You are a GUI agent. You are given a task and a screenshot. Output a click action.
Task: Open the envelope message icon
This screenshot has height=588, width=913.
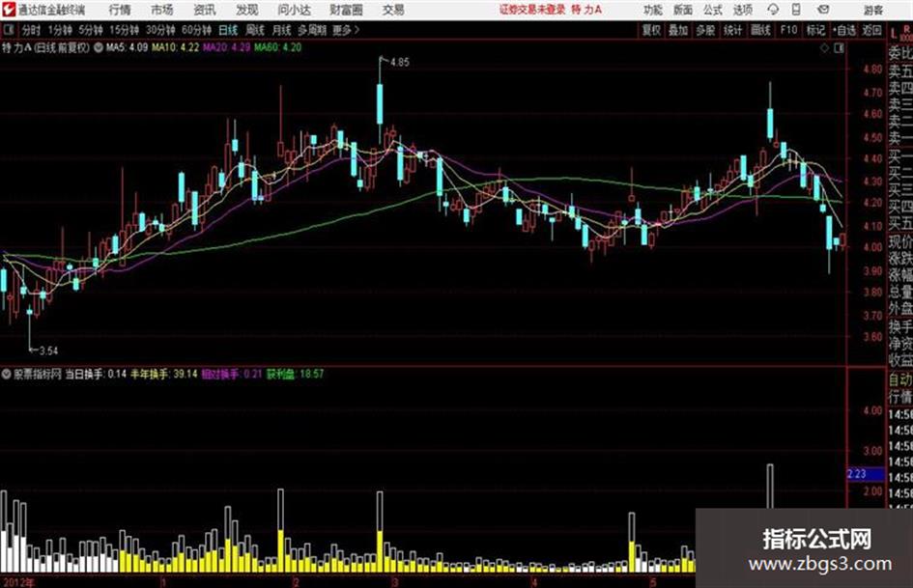tap(823, 10)
